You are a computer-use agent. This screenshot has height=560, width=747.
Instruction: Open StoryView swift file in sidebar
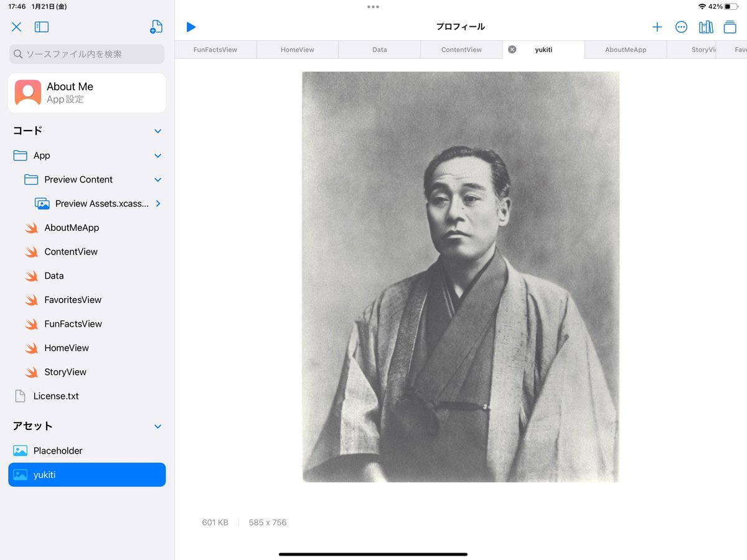87,372
